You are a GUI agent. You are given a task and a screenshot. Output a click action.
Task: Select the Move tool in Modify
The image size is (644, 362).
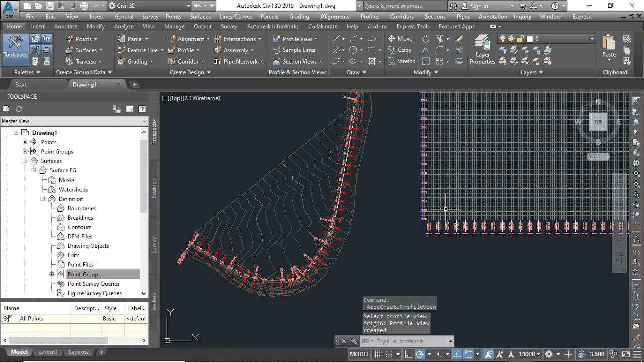[x=400, y=39]
